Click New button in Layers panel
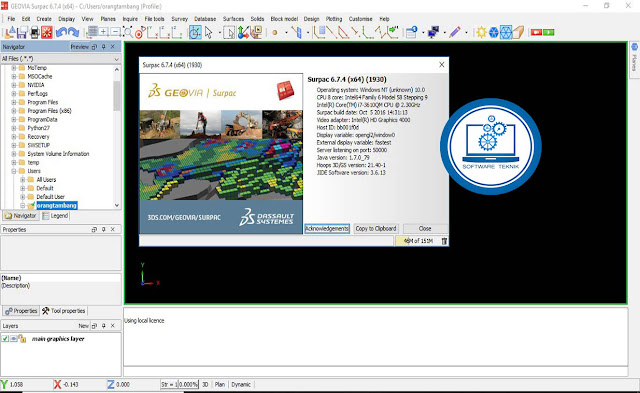 [83, 326]
